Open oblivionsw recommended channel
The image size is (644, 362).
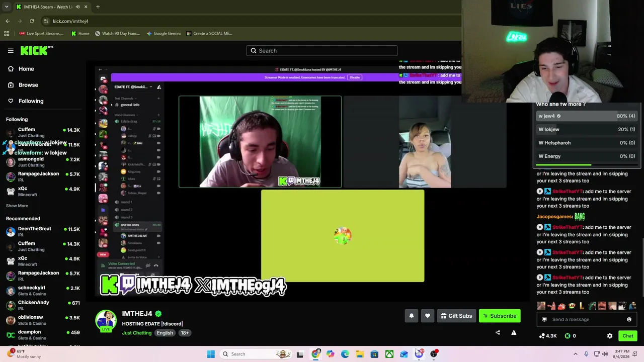tap(43, 320)
